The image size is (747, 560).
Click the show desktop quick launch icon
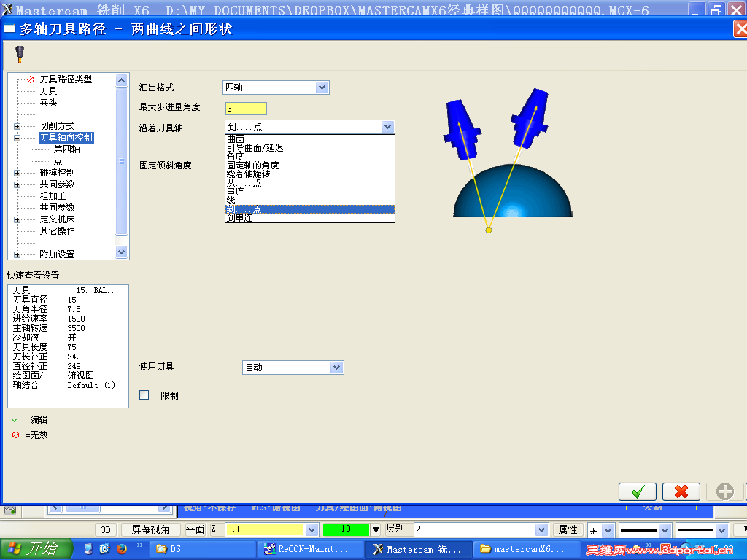tap(88, 548)
